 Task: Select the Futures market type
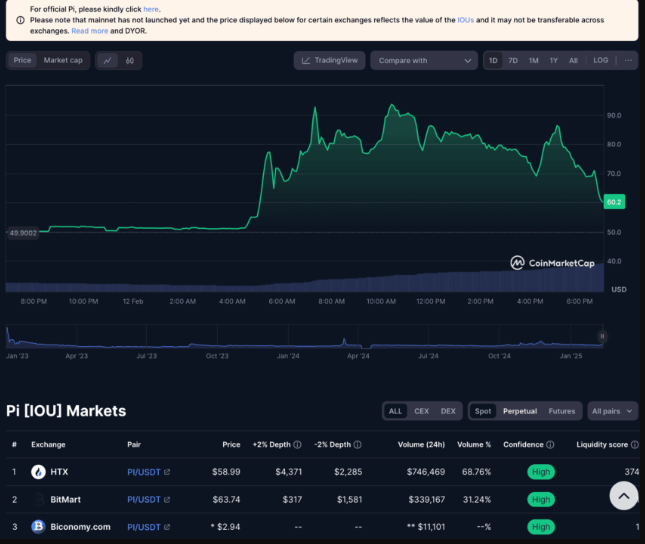tap(561, 411)
